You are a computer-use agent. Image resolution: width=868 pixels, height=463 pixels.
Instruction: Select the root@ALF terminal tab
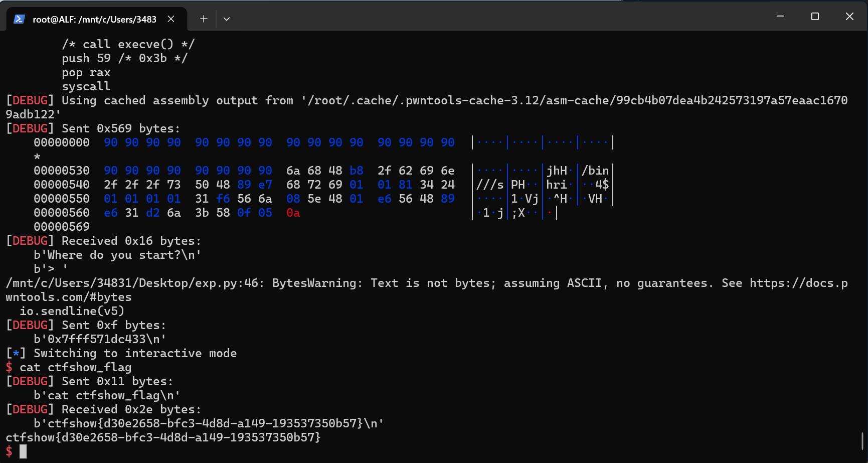point(96,19)
